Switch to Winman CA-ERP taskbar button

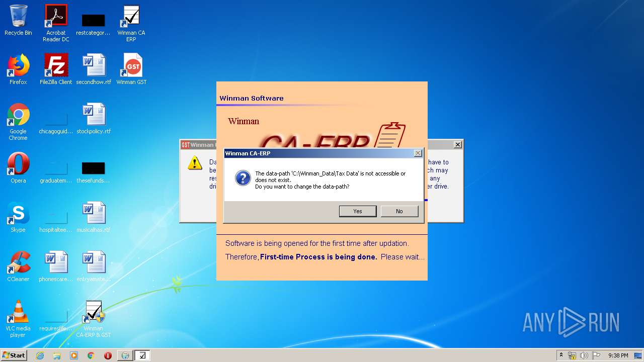[x=142, y=355]
